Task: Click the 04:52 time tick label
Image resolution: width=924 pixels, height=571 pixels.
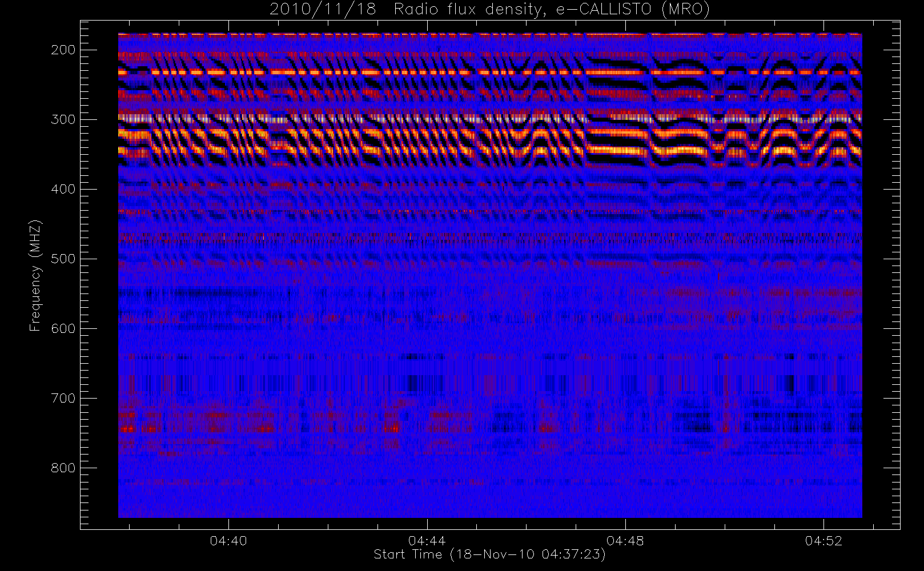Action: coord(823,541)
